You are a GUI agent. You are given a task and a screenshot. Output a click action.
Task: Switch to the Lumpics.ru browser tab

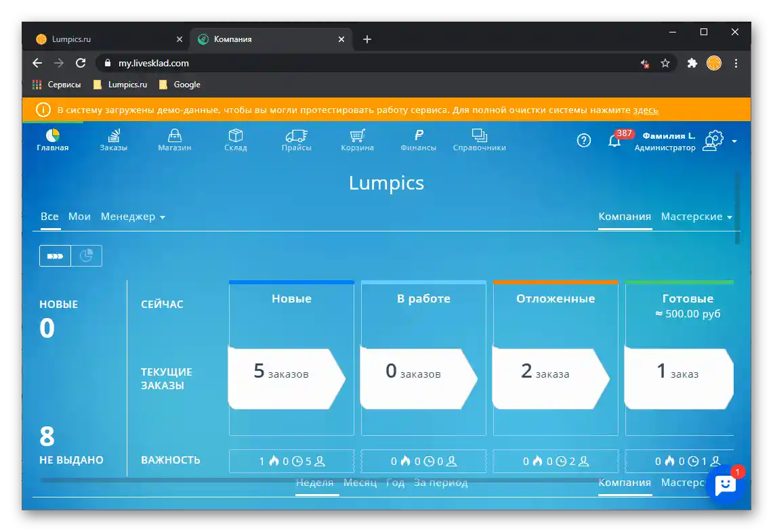click(106, 39)
